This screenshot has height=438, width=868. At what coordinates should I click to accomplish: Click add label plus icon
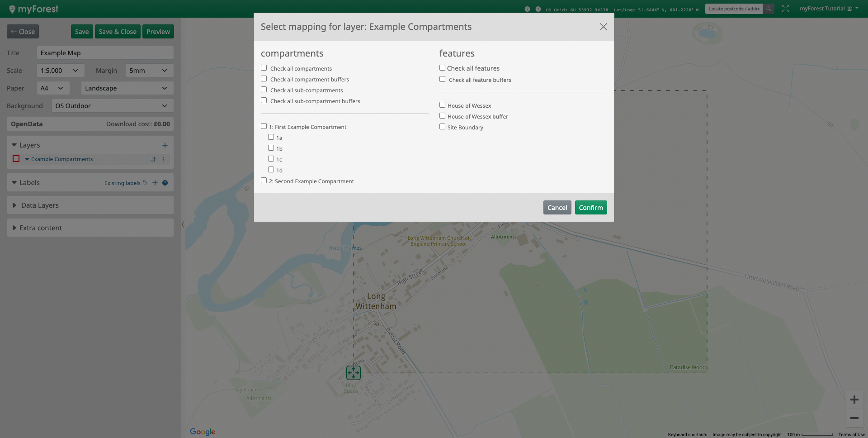tap(155, 183)
